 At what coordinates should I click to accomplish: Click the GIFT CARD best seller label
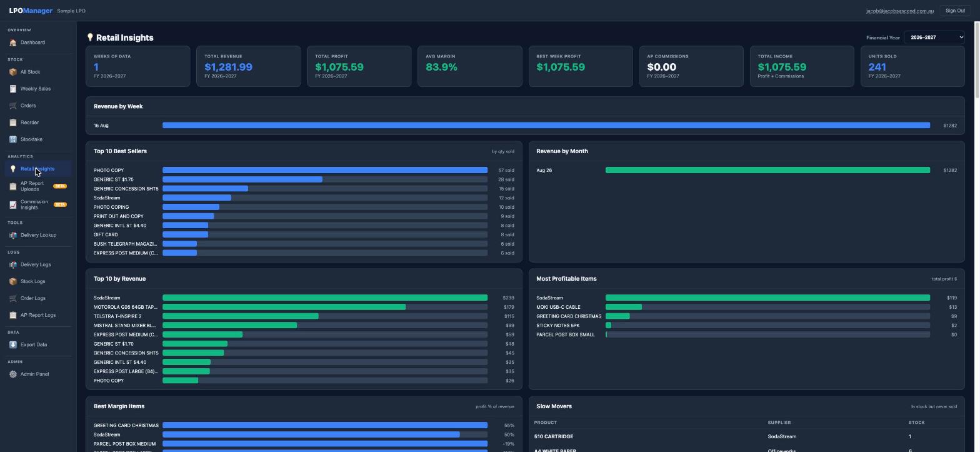coord(106,234)
